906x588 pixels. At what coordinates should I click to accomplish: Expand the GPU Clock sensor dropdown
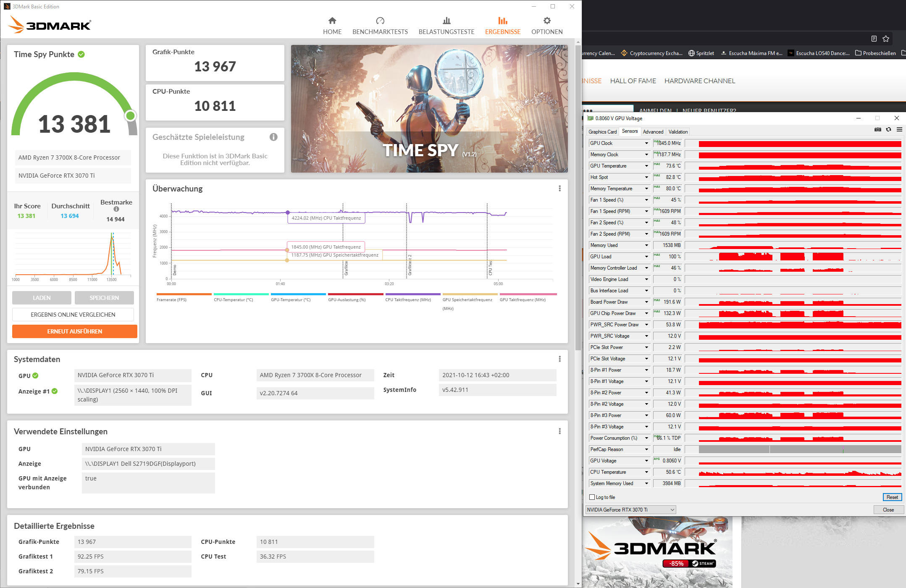pyautogui.click(x=646, y=143)
